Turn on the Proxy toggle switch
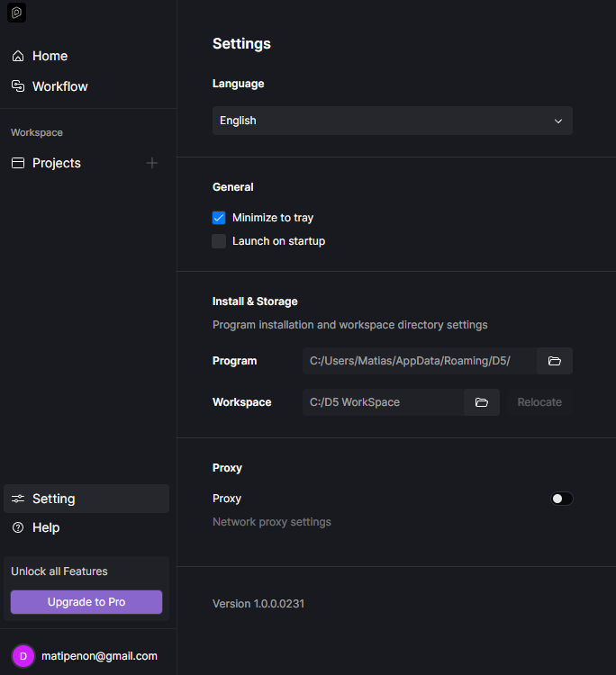 (562, 499)
